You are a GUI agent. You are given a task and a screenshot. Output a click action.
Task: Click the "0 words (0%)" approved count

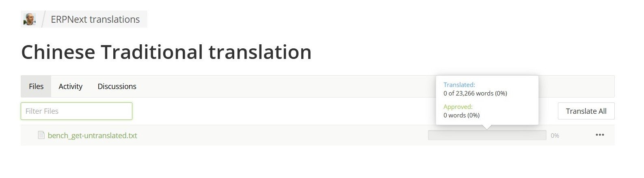click(x=461, y=115)
